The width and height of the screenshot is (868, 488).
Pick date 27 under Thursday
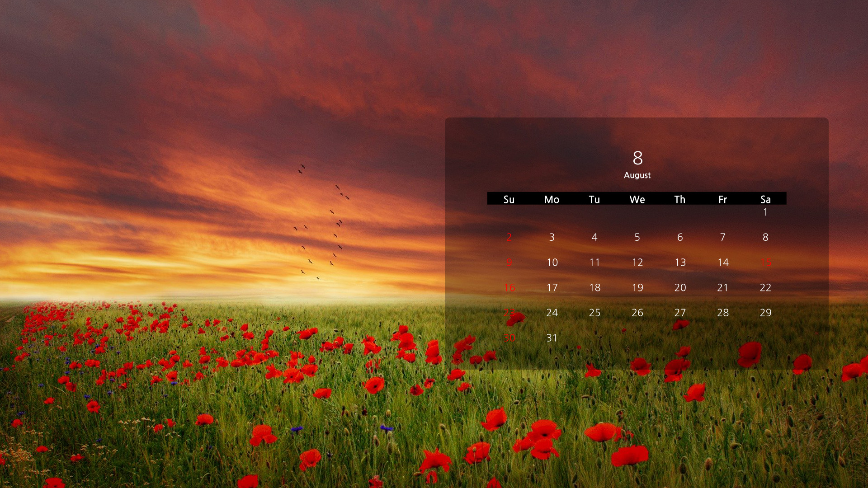(x=680, y=313)
